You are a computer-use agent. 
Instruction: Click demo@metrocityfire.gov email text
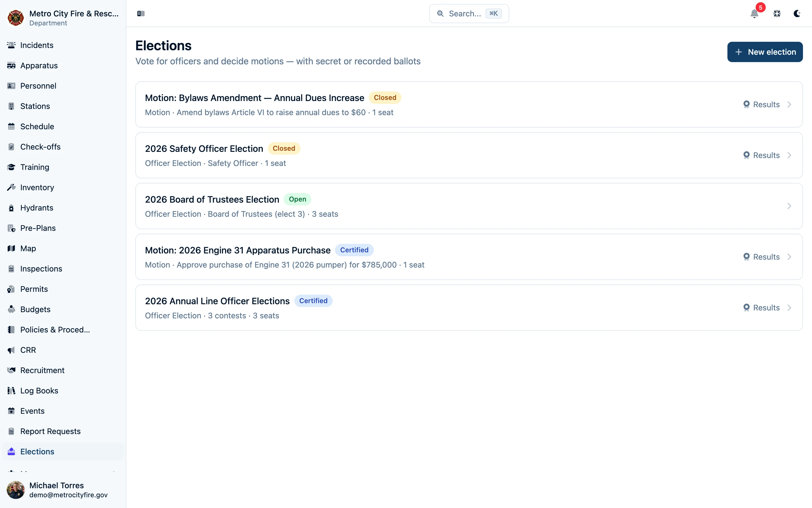pyautogui.click(x=69, y=495)
